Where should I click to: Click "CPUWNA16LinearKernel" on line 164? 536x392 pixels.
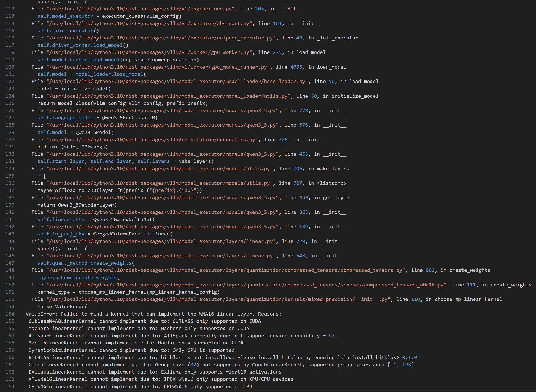pyautogui.click(x=58, y=386)
